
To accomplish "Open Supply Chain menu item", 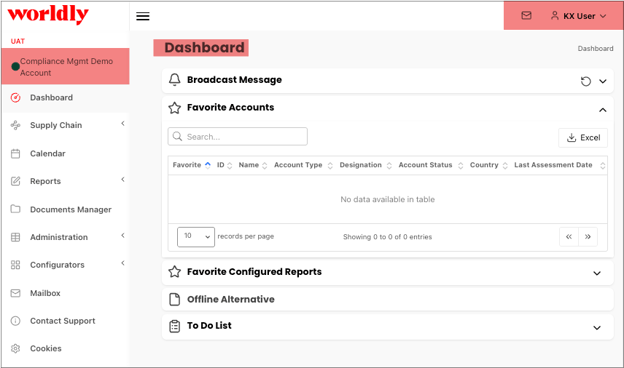I will point(56,125).
